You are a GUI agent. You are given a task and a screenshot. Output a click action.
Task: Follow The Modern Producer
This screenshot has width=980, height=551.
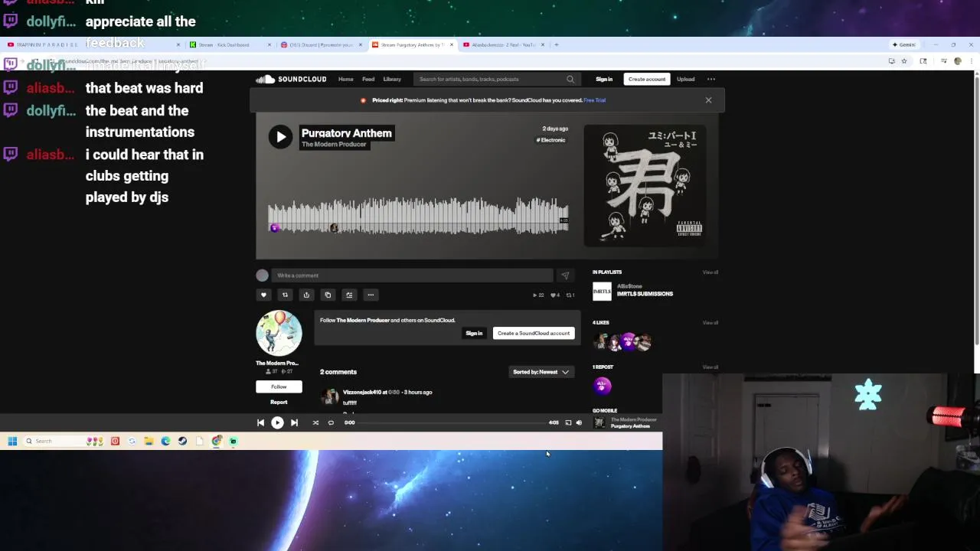(279, 386)
